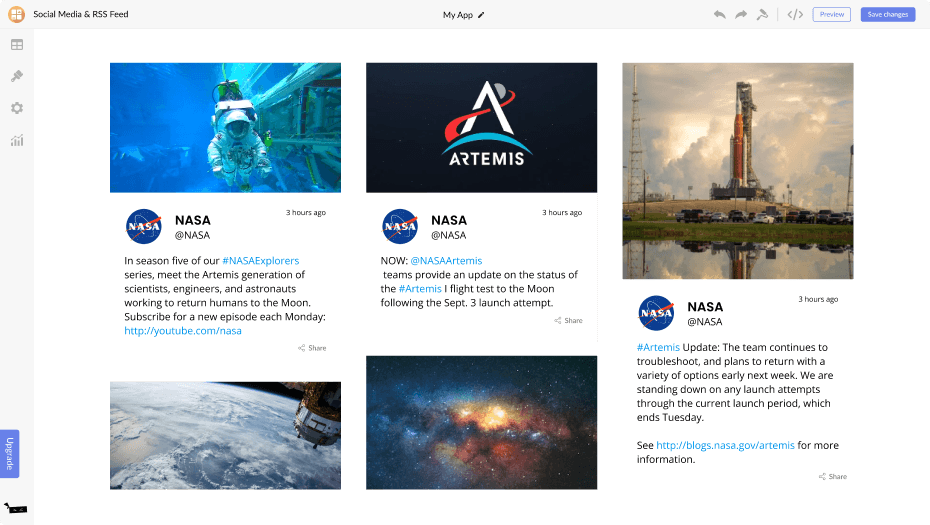This screenshot has width=930, height=525.
Task: Open the blogs.nasa.gov/artemis link
Action: 725,445
